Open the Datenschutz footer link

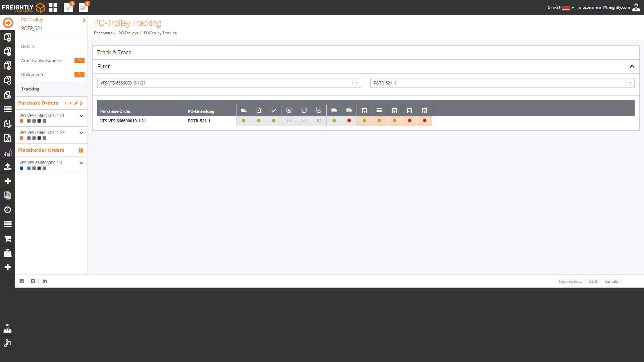tap(570, 282)
